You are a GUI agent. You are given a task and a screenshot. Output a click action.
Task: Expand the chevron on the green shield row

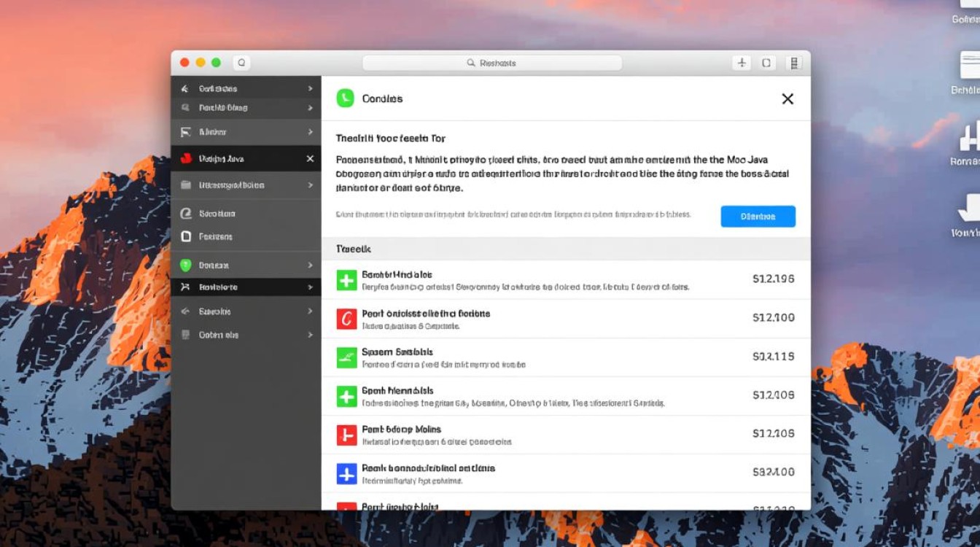(310, 265)
